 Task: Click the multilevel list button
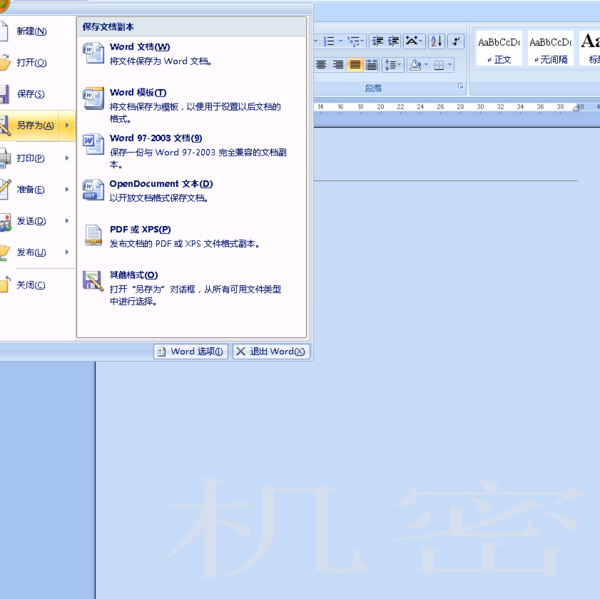click(x=353, y=41)
